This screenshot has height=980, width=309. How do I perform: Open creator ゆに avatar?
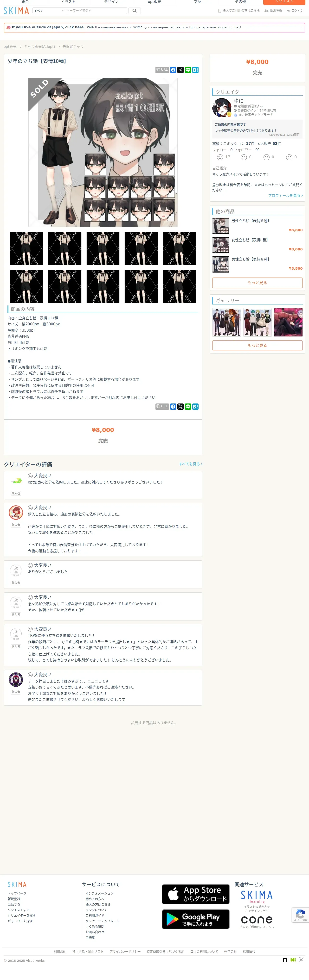click(x=222, y=108)
